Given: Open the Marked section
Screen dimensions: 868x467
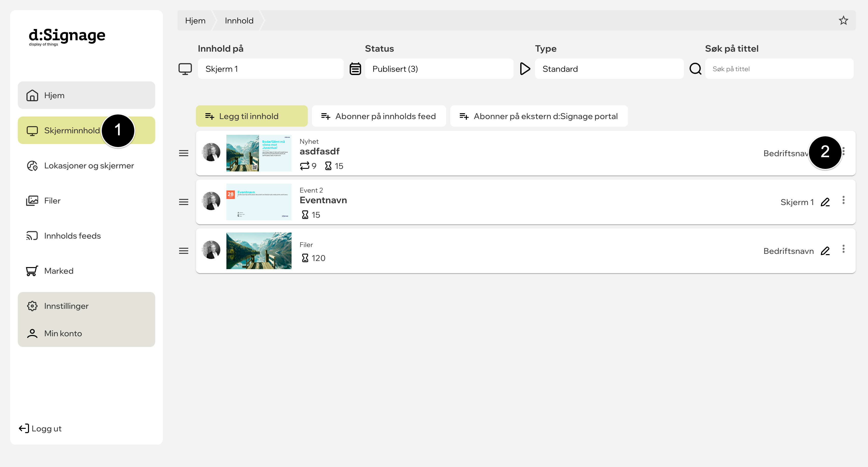Looking at the screenshot, I should (x=86, y=271).
